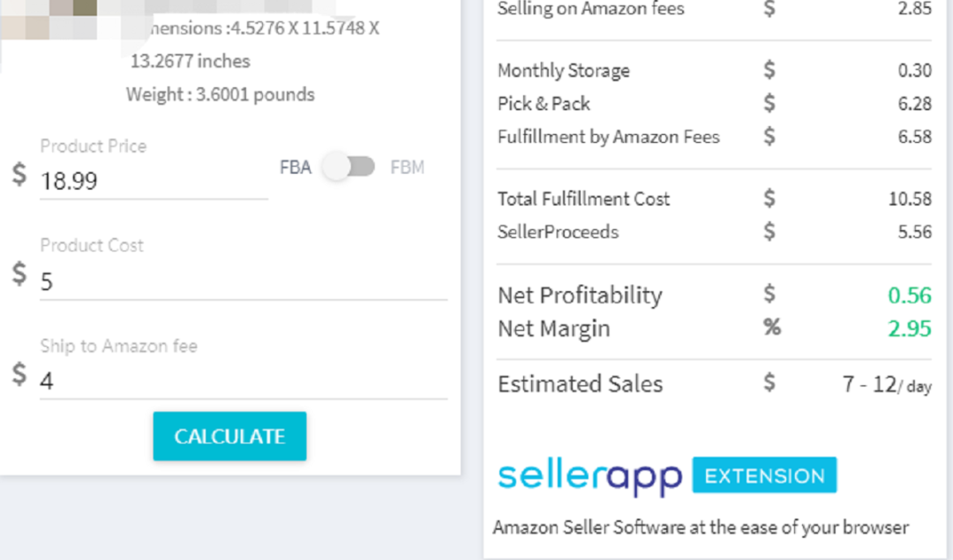Click the Pick & Pack row label
Viewport: 953px width, 560px height.
click(x=544, y=104)
